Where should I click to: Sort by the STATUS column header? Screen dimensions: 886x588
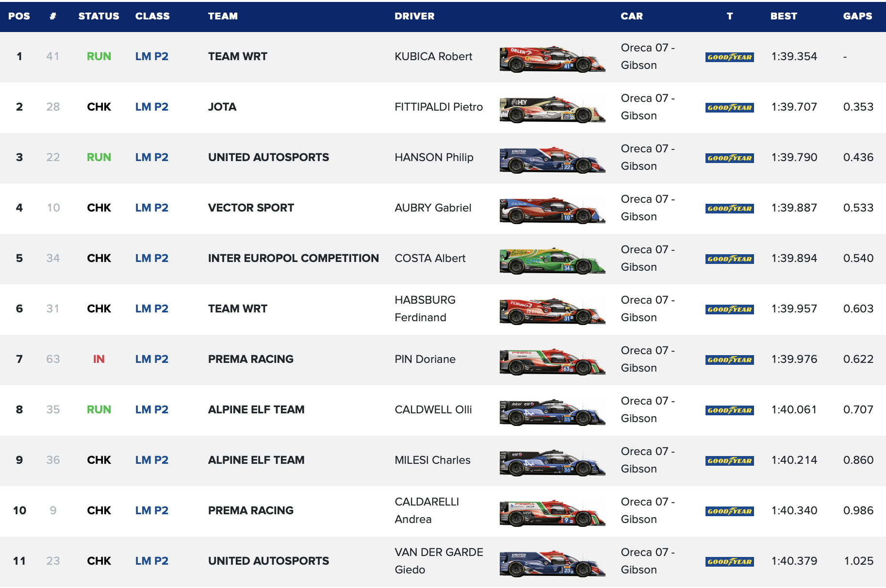[98, 16]
